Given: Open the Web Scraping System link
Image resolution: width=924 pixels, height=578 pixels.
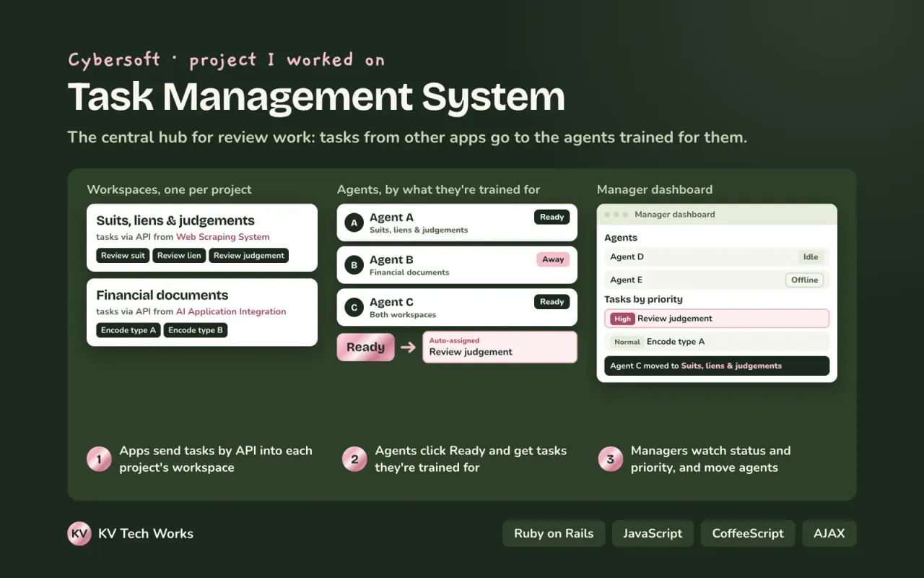Looking at the screenshot, I should (x=222, y=237).
